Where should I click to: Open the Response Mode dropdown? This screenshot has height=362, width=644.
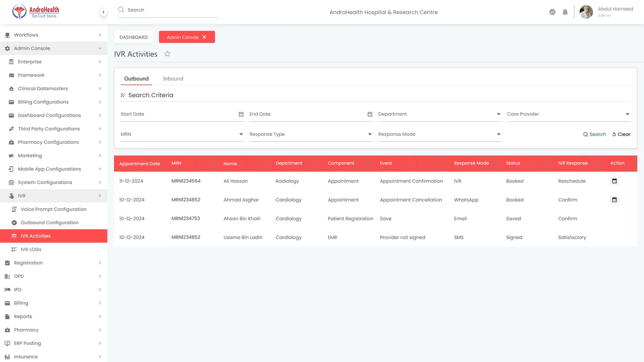[440, 135]
